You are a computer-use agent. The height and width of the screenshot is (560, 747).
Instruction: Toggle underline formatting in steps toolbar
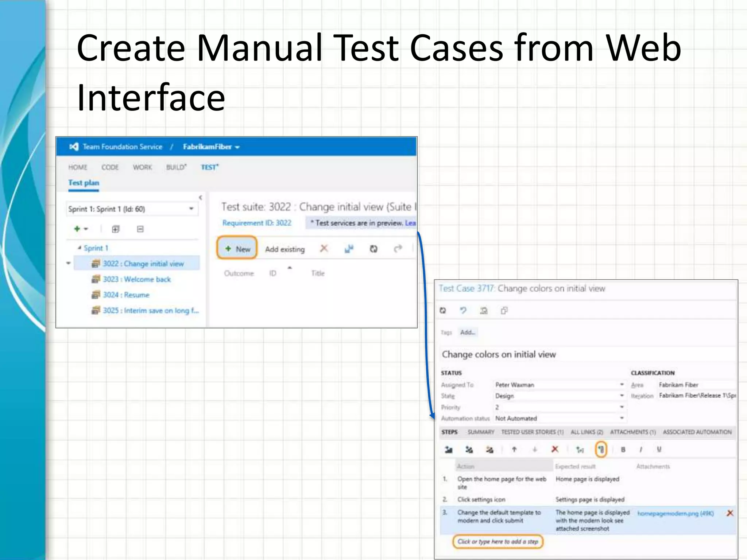tap(659, 450)
